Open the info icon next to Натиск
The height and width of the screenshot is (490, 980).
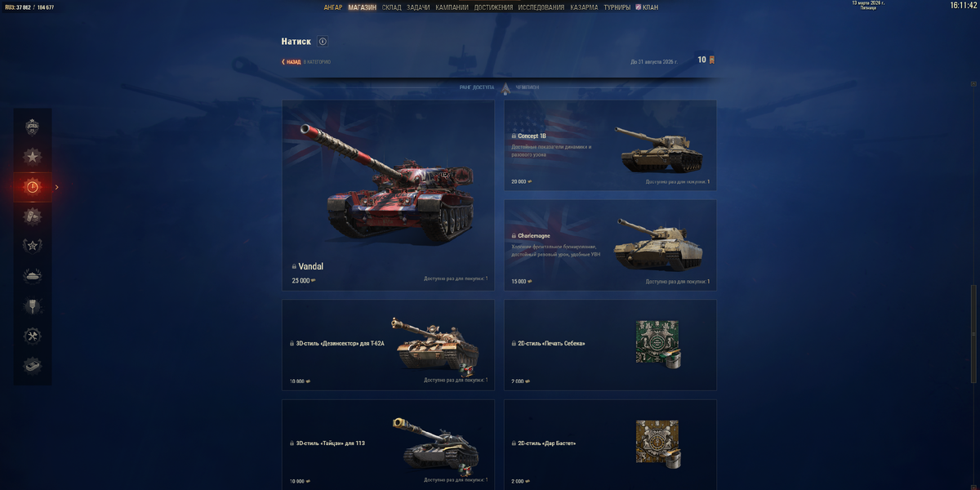323,42
